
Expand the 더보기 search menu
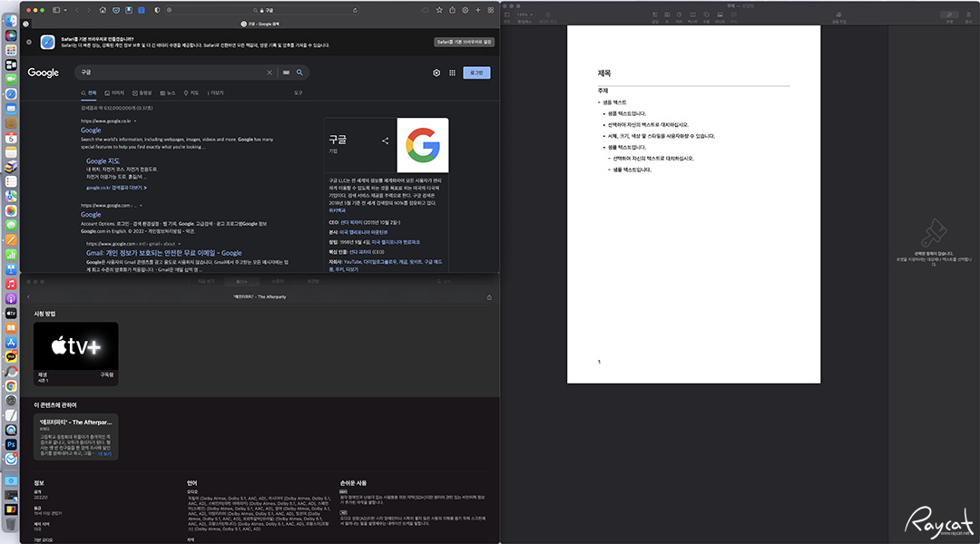tap(216, 93)
